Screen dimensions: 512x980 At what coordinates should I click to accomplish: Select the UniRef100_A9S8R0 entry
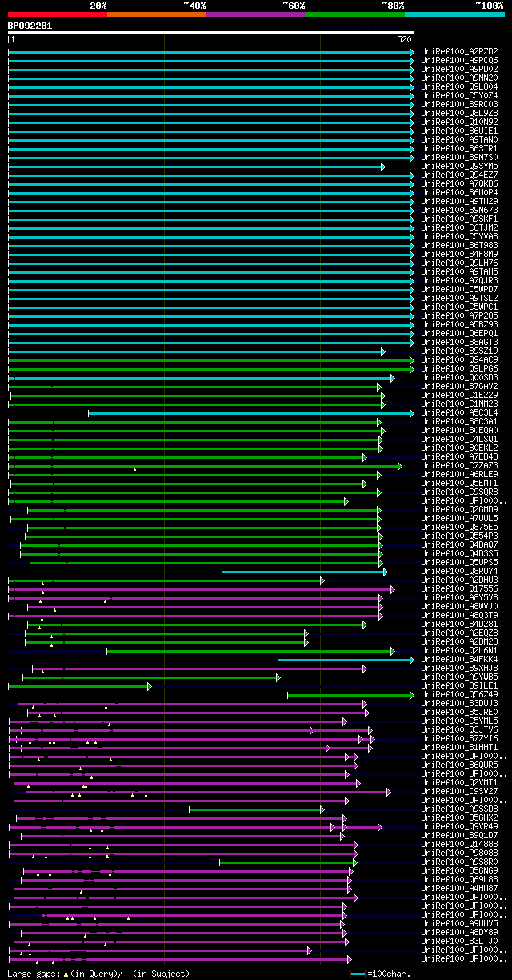click(459, 862)
